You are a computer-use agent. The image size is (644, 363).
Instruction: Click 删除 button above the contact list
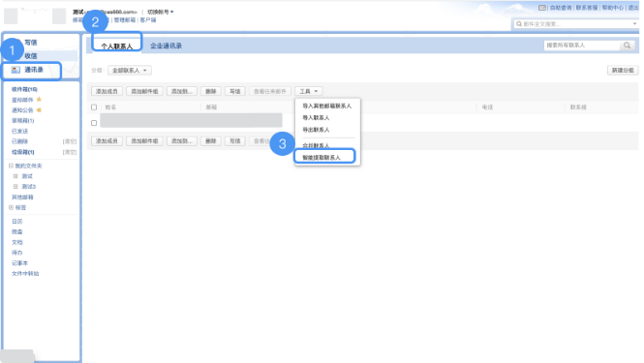(x=211, y=91)
